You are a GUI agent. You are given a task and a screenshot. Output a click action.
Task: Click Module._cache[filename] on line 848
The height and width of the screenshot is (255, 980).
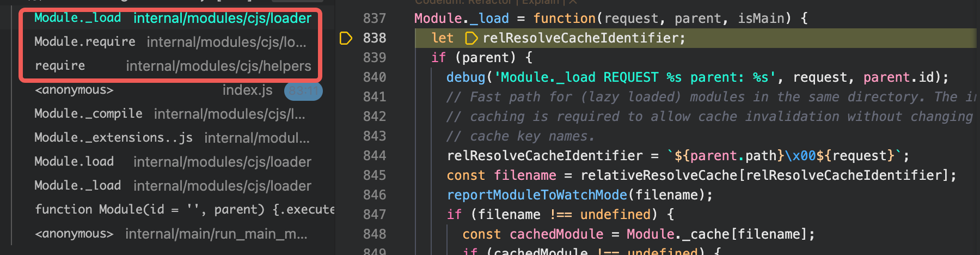point(716,234)
